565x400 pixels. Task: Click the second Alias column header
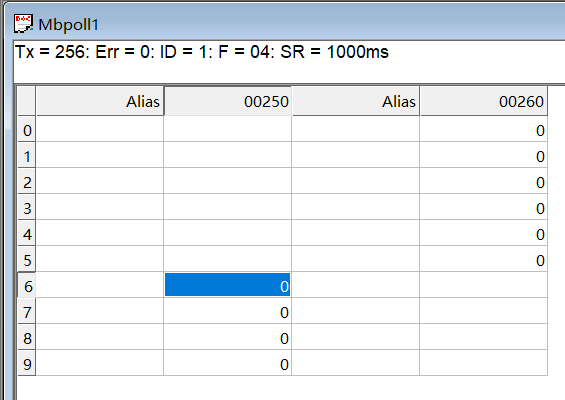click(x=356, y=101)
